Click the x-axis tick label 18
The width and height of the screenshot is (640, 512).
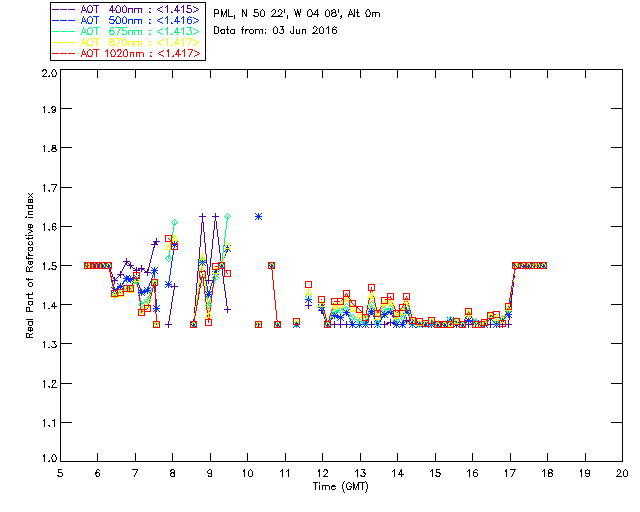pyautogui.click(x=547, y=473)
